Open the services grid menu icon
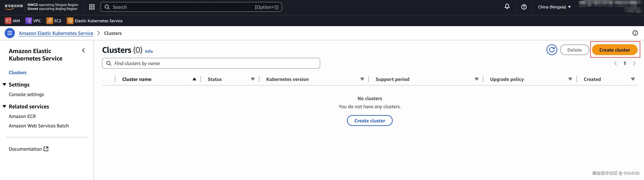Viewport: 644px width, 180px height. [x=92, y=7]
